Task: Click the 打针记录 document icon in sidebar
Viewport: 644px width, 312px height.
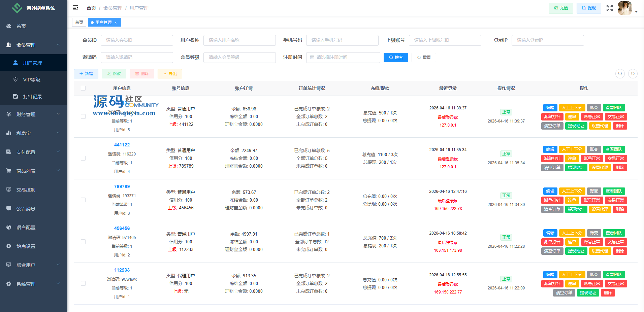Action: [15, 97]
